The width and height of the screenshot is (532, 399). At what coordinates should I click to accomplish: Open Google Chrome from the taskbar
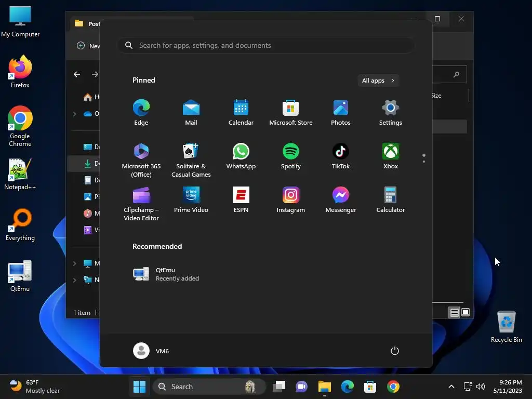coord(393,387)
